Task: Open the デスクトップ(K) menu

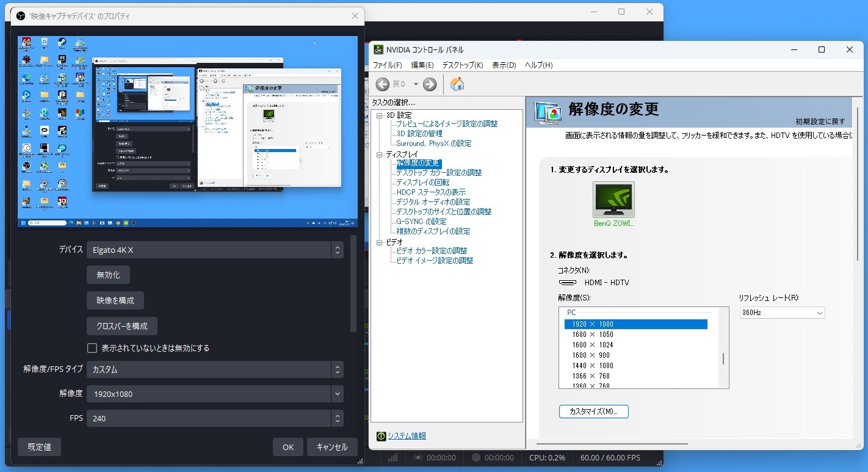Action: click(x=463, y=65)
